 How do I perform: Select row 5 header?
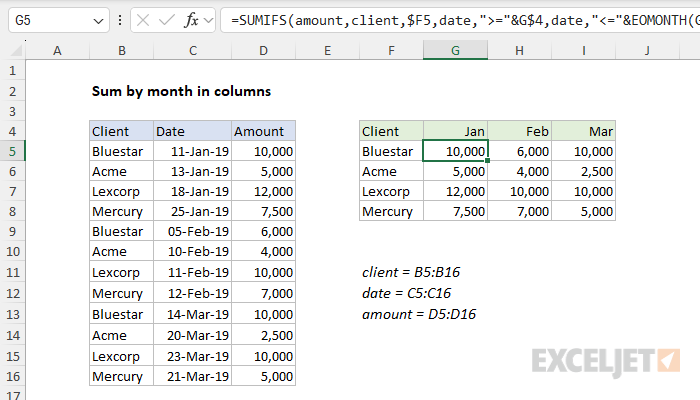pos(12,151)
